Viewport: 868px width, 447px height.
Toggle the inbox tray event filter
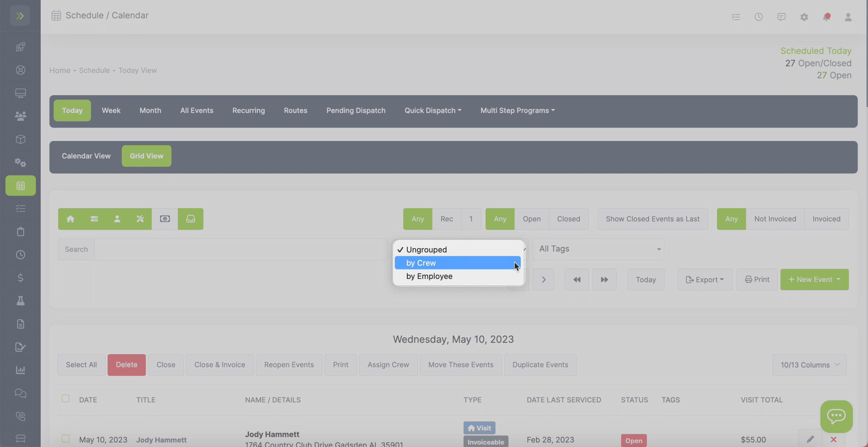[191, 219]
